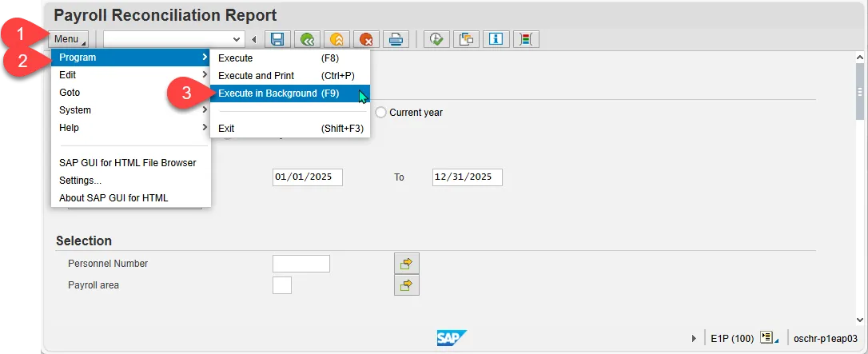
Task: Click the E1P (100) status text
Action: [x=732, y=338]
